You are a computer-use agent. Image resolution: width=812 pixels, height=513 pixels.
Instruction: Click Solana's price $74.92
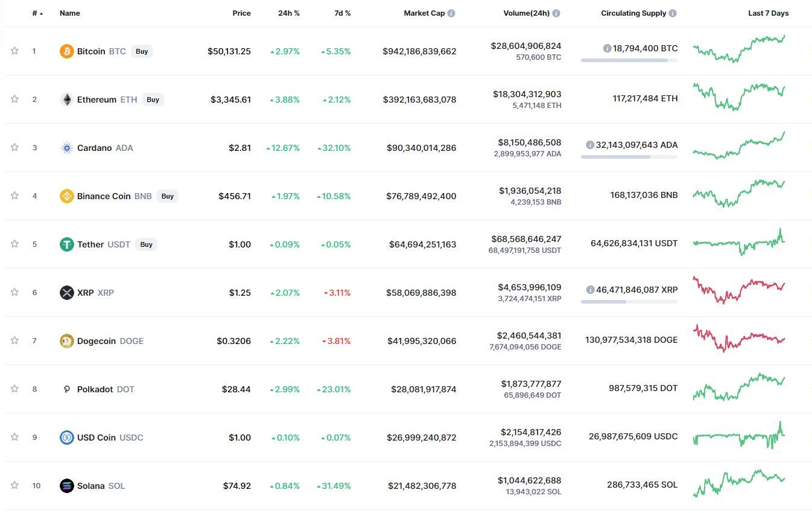[x=236, y=486]
